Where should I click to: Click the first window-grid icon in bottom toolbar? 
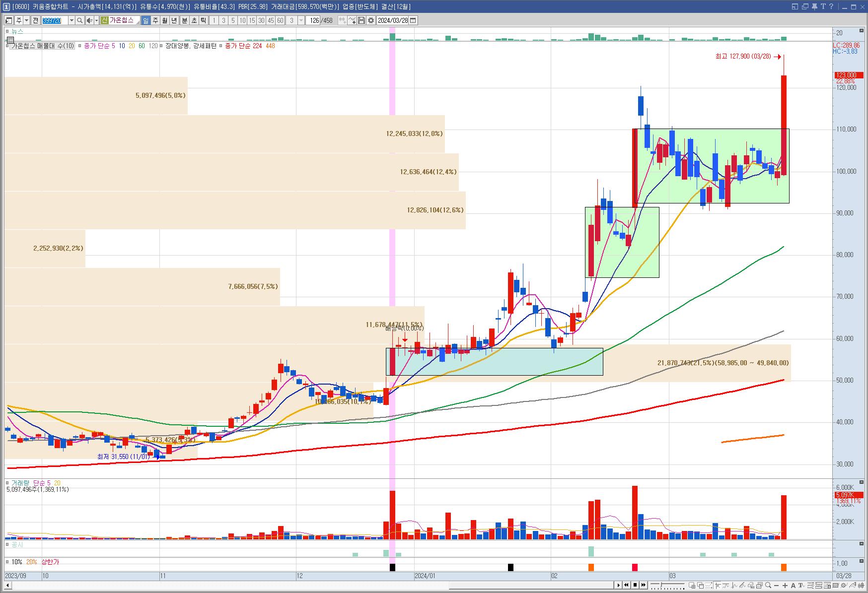point(692,586)
